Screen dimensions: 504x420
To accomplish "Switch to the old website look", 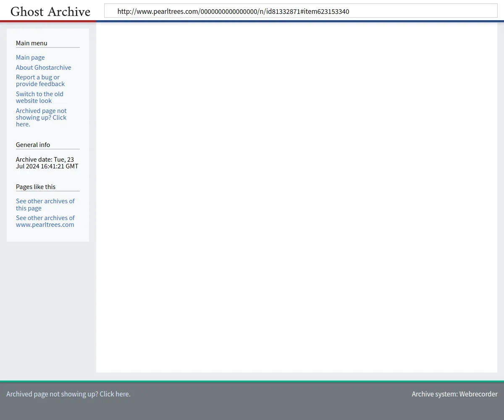I will (39, 97).
